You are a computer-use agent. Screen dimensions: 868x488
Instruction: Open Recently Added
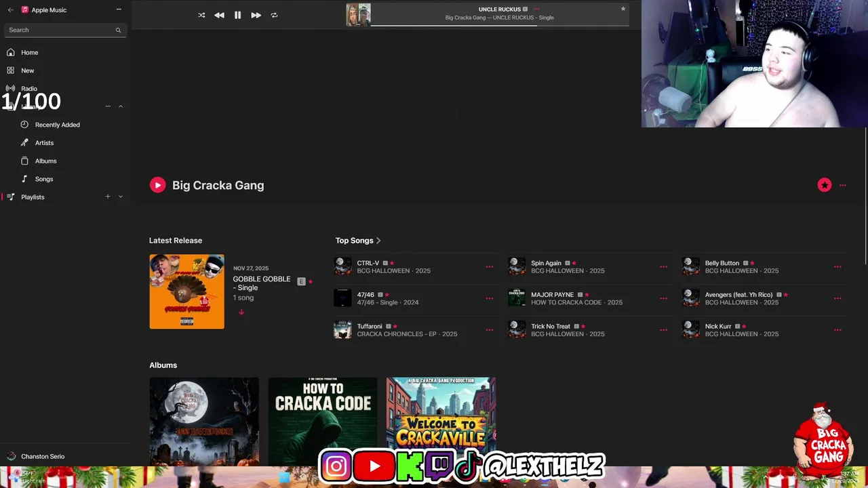click(x=57, y=125)
